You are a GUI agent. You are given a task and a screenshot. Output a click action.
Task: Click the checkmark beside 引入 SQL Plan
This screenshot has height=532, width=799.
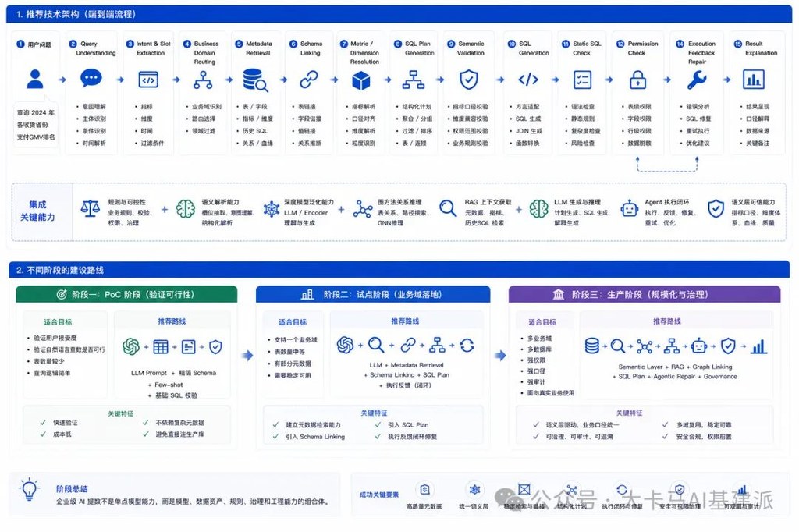378,424
